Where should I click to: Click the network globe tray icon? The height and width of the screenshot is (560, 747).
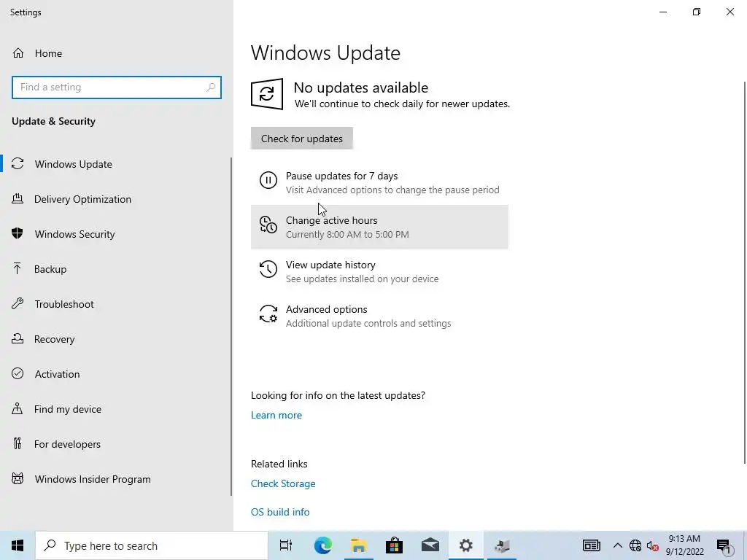coord(635,545)
